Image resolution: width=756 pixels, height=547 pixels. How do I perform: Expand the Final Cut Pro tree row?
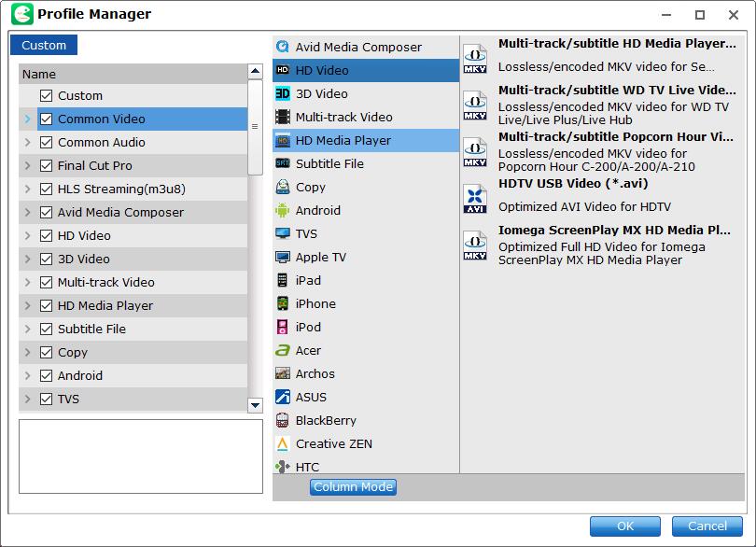point(27,165)
